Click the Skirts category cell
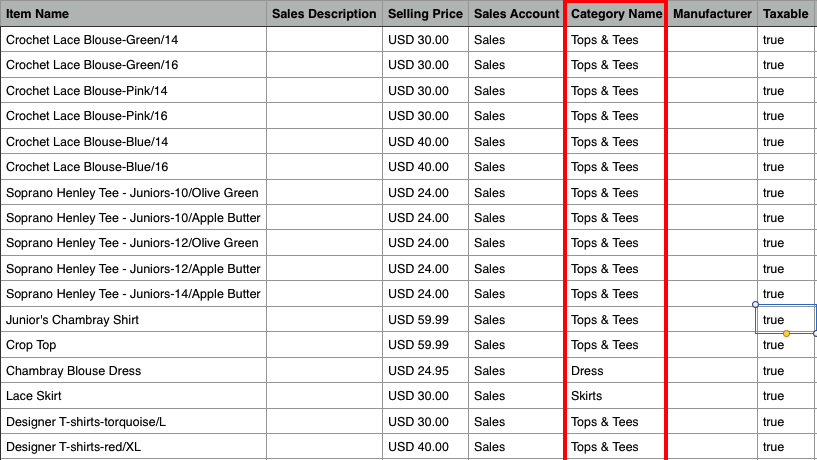The width and height of the screenshot is (817, 460). coord(616,396)
